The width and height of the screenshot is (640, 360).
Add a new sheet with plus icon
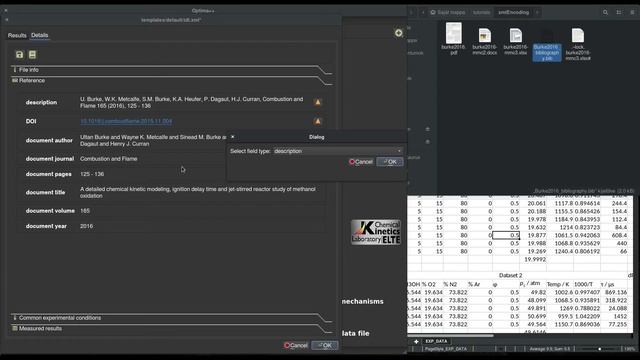pos(416,341)
